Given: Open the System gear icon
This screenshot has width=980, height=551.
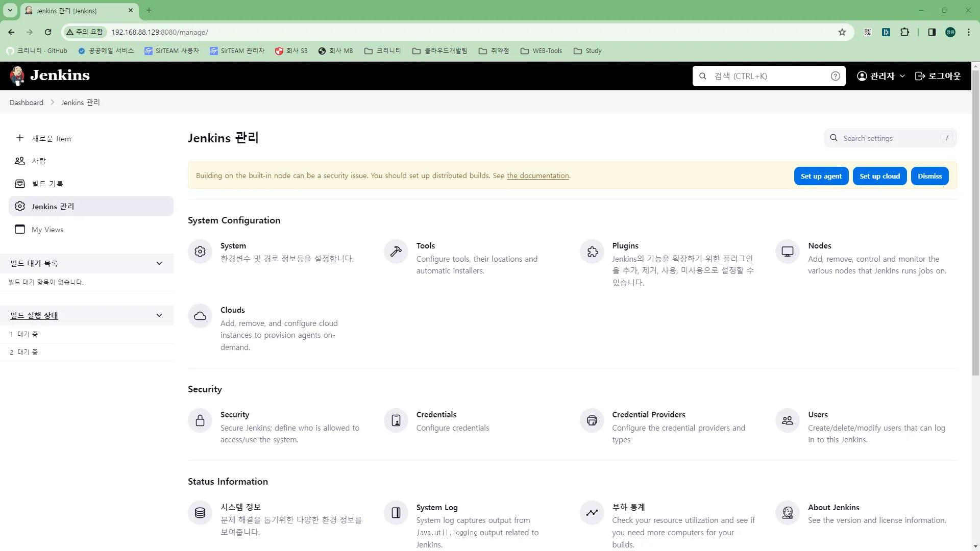Looking at the screenshot, I should pos(200,252).
